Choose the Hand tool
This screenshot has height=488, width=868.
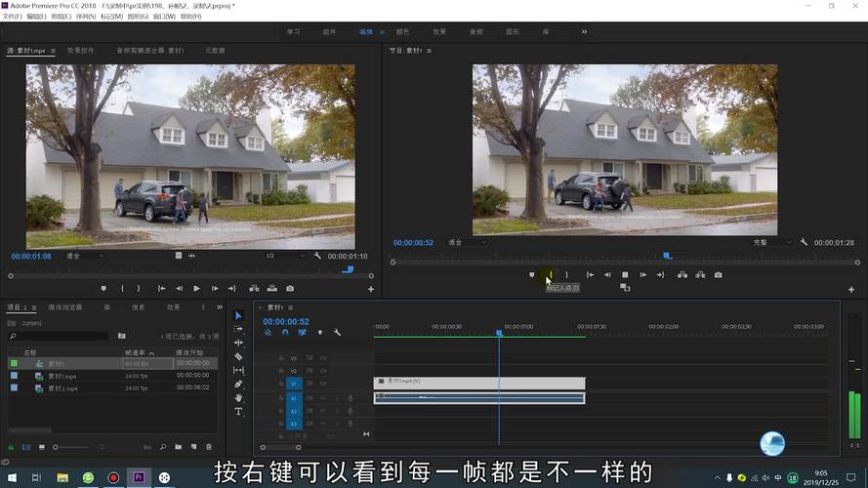[x=238, y=398]
